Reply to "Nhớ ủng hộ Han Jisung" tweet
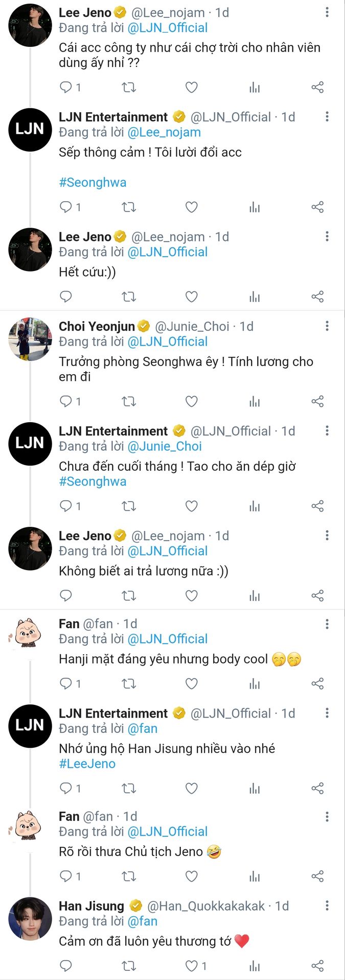The image size is (345, 980). click(66, 788)
